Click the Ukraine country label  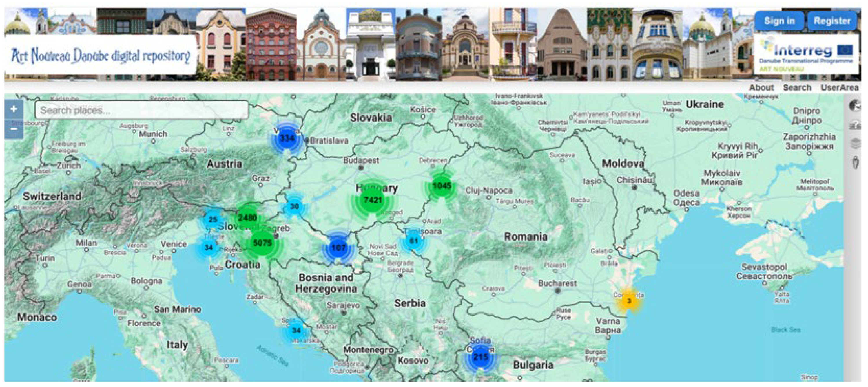coord(705,104)
